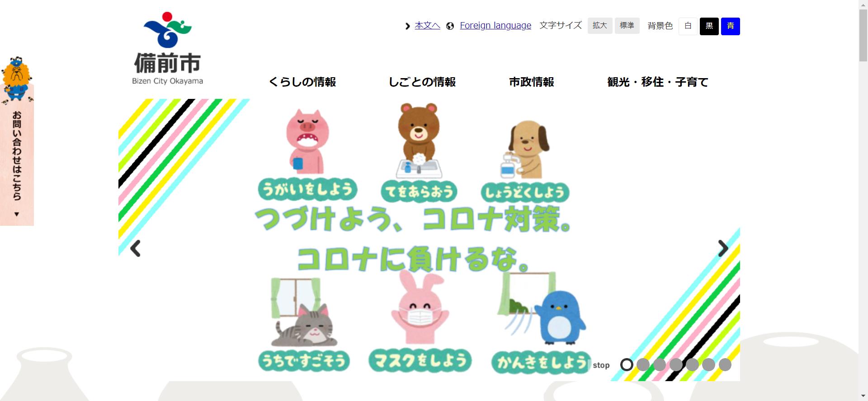Click the Bizen City logo emblem

pyautogui.click(x=167, y=30)
